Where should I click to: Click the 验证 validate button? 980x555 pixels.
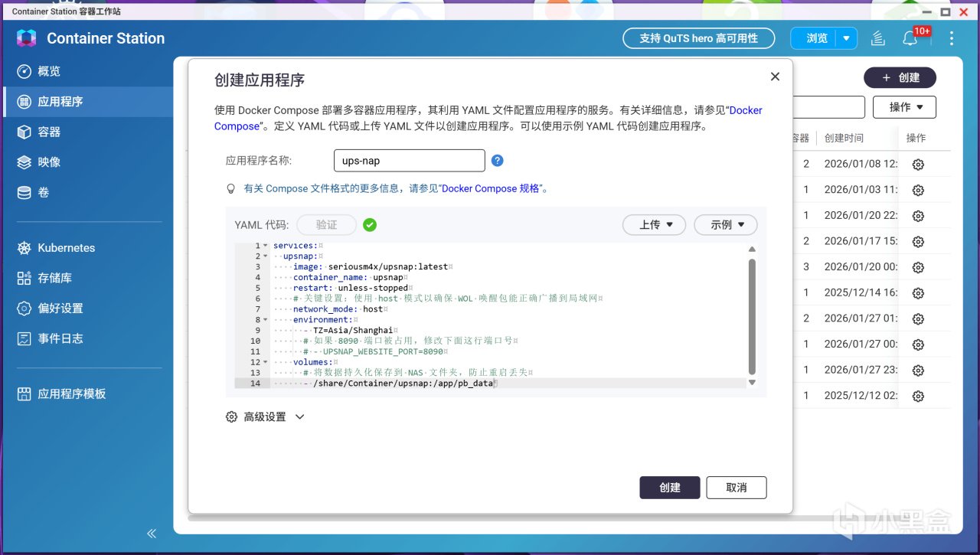click(x=327, y=225)
